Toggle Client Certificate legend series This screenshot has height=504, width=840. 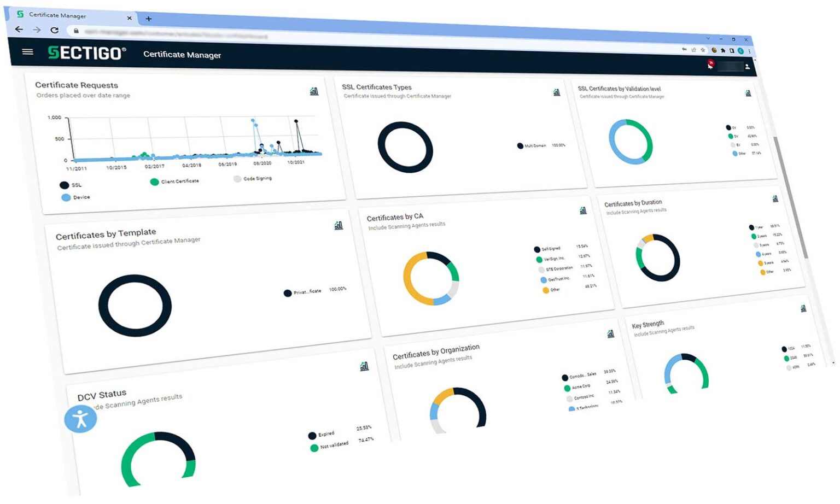tap(155, 181)
